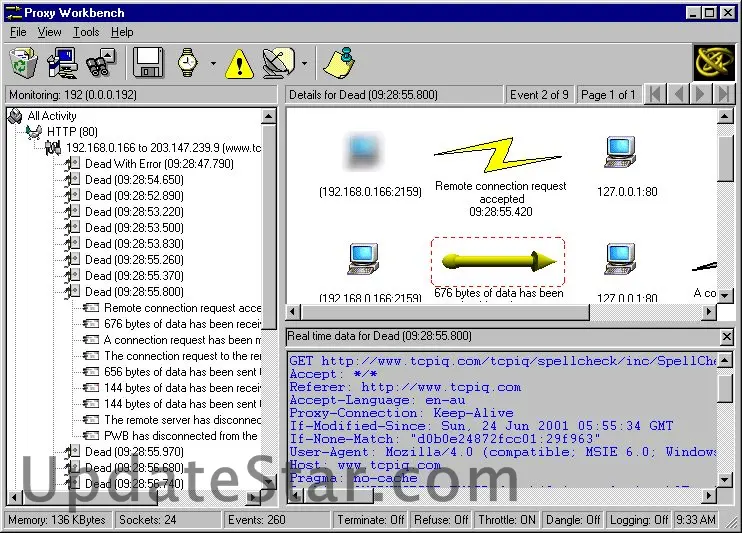The image size is (742, 533).
Task: Click the floppy disk save icon
Action: [148, 62]
